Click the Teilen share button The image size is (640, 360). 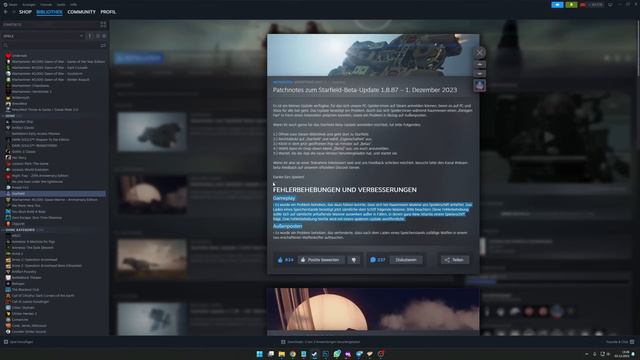(x=455, y=260)
